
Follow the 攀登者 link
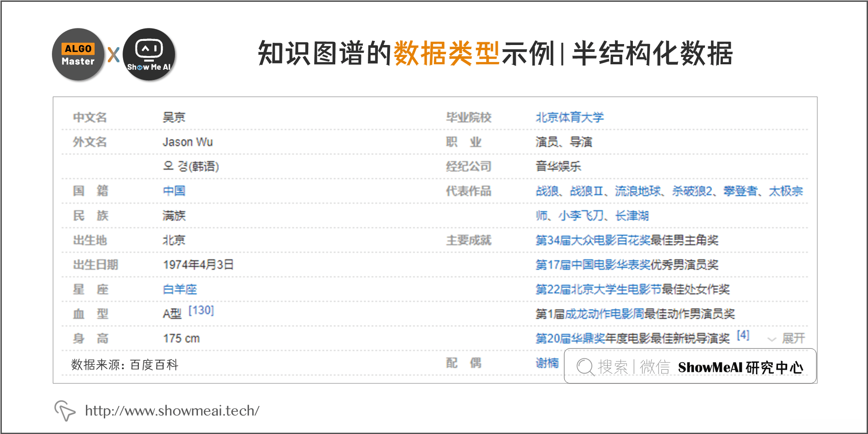[x=740, y=191]
